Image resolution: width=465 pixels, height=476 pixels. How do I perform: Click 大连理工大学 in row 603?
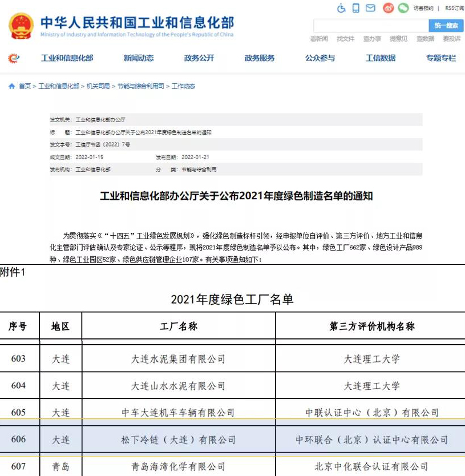coord(372,359)
